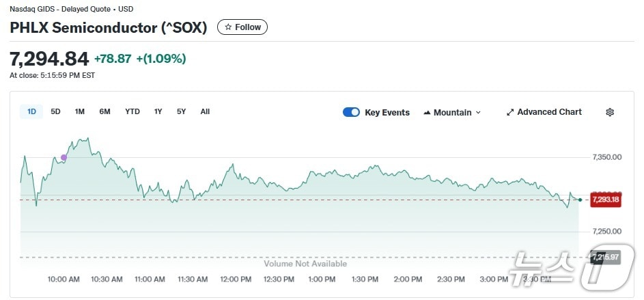Open the Advanced Chart link
The height and width of the screenshot is (300, 644).
click(549, 112)
